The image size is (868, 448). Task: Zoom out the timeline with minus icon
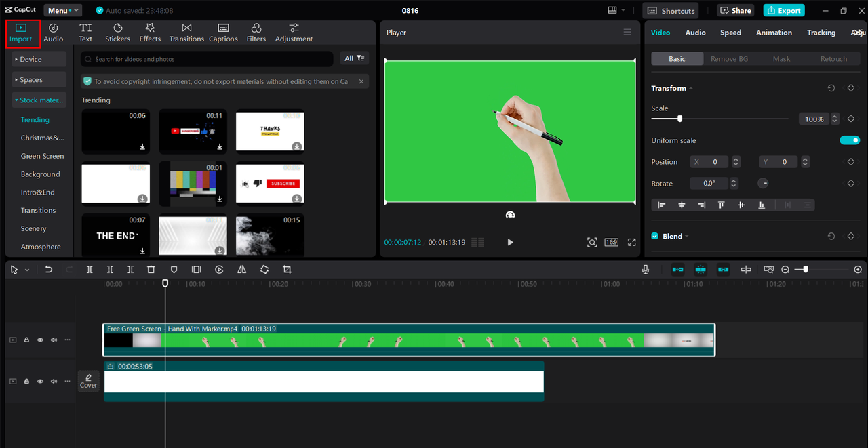(x=785, y=269)
